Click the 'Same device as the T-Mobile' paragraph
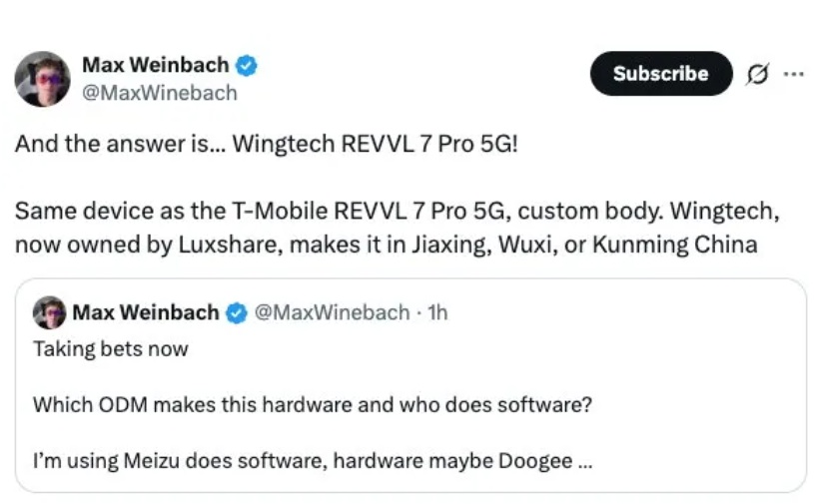This screenshot has width=814, height=504. point(398,228)
